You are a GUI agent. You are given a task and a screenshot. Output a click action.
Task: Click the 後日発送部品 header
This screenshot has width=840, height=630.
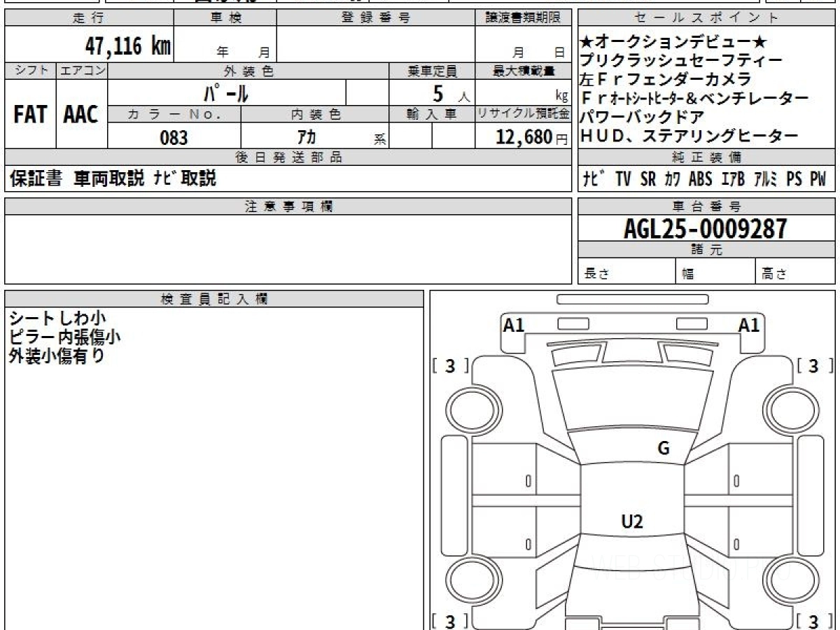(288, 157)
